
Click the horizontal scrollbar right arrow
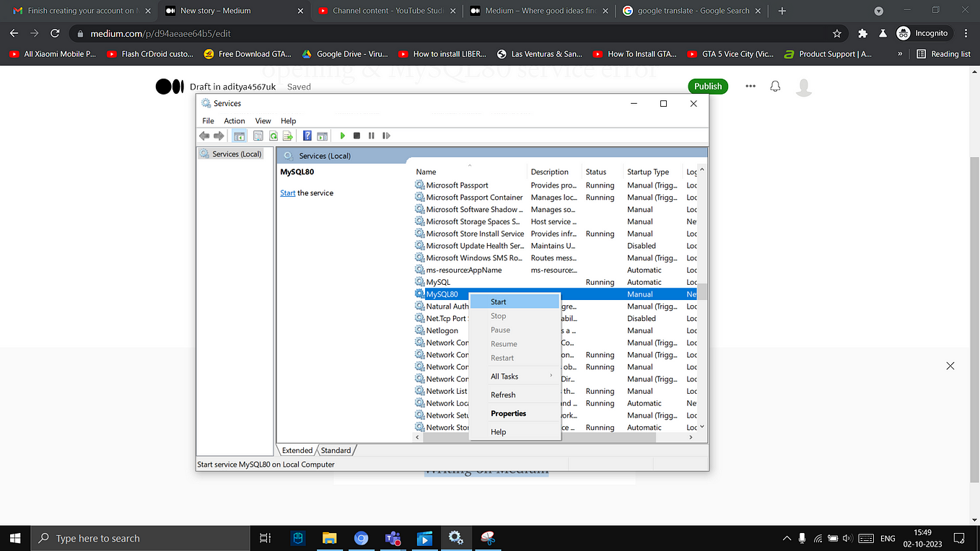tap(691, 436)
